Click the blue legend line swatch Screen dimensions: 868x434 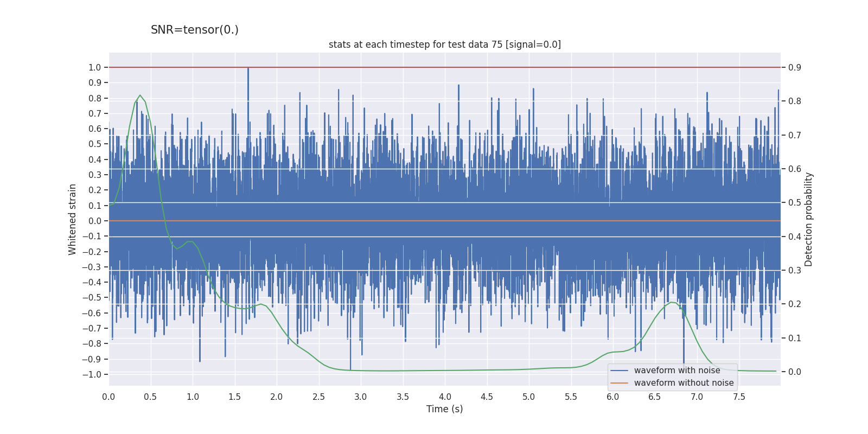(x=620, y=371)
